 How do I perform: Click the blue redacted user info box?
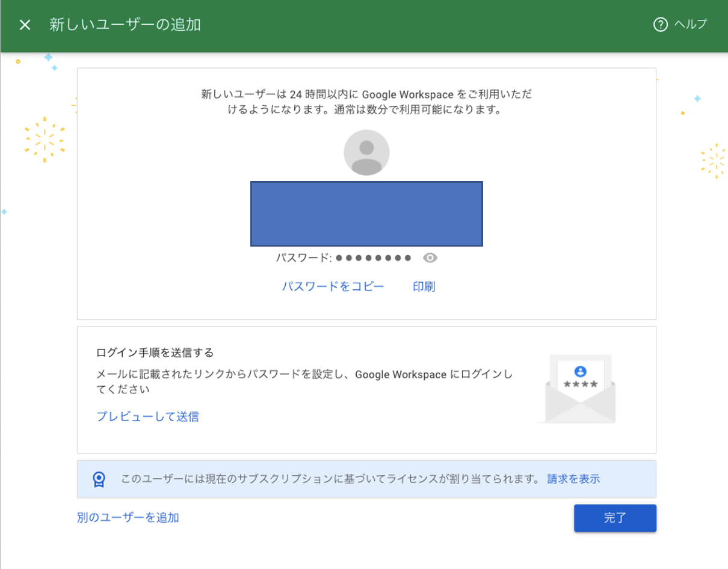[366, 214]
